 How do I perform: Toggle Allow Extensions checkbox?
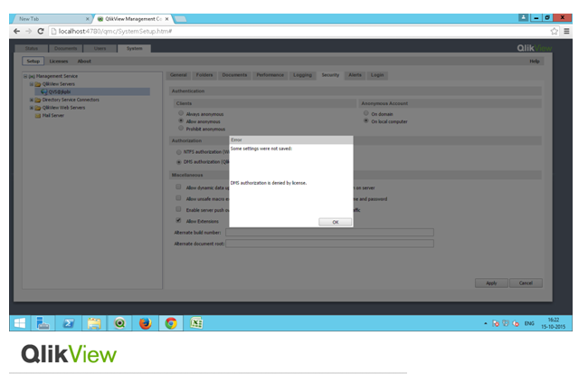point(178,220)
